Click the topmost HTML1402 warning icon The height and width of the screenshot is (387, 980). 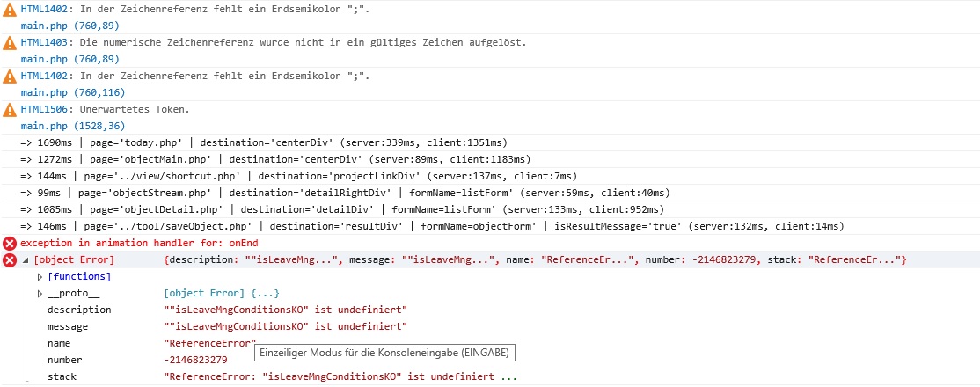pyautogui.click(x=10, y=9)
